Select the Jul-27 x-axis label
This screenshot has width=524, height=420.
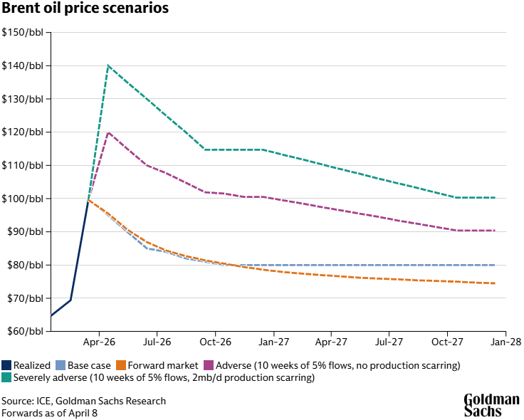pos(389,342)
